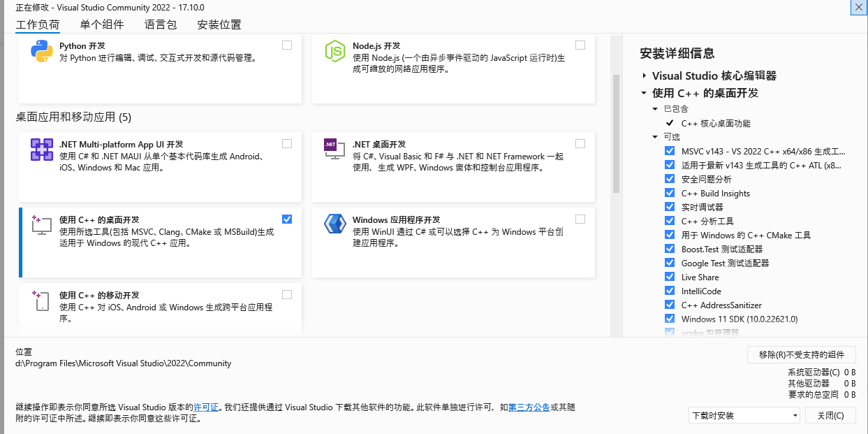
Task: Uncheck 用于 Windows 的 C++ CMake 工具
Action: coord(670,235)
